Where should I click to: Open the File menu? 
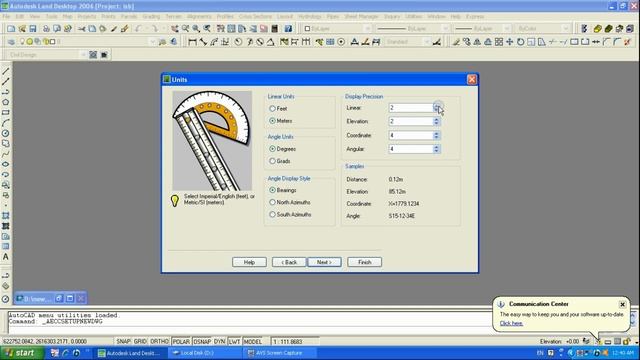[x=6, y=17]
